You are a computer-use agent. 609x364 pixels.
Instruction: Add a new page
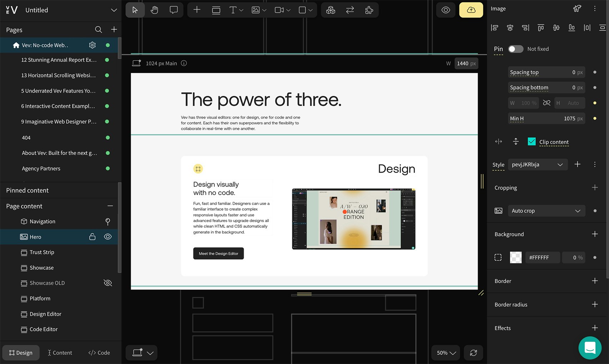114,30
